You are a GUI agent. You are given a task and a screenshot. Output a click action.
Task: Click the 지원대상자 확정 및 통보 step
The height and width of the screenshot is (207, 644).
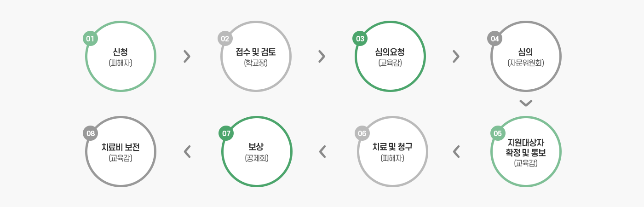pyautogui.click(x=526, y=151)
